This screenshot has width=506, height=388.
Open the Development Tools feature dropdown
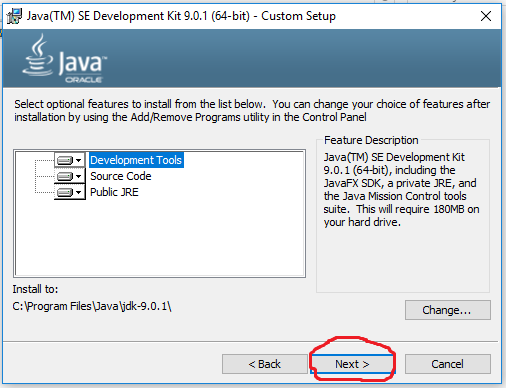[x=70, y=160]
